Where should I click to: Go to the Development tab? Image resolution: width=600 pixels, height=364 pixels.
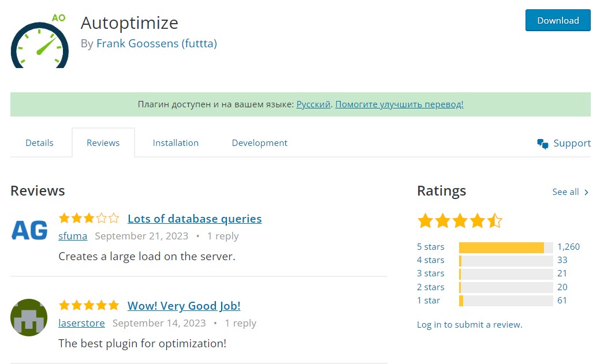pyautogui.click(x=259, y=143)
